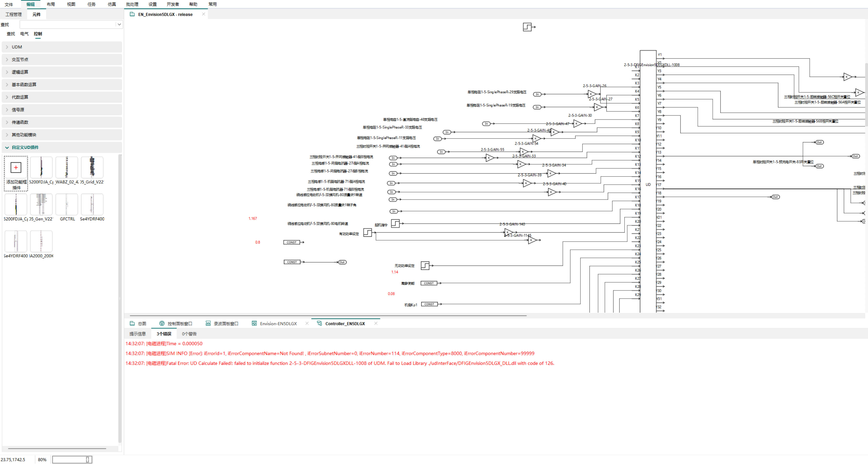Close the Envision-EN5DLGX tab
The image size is (868, 464).
307,323
